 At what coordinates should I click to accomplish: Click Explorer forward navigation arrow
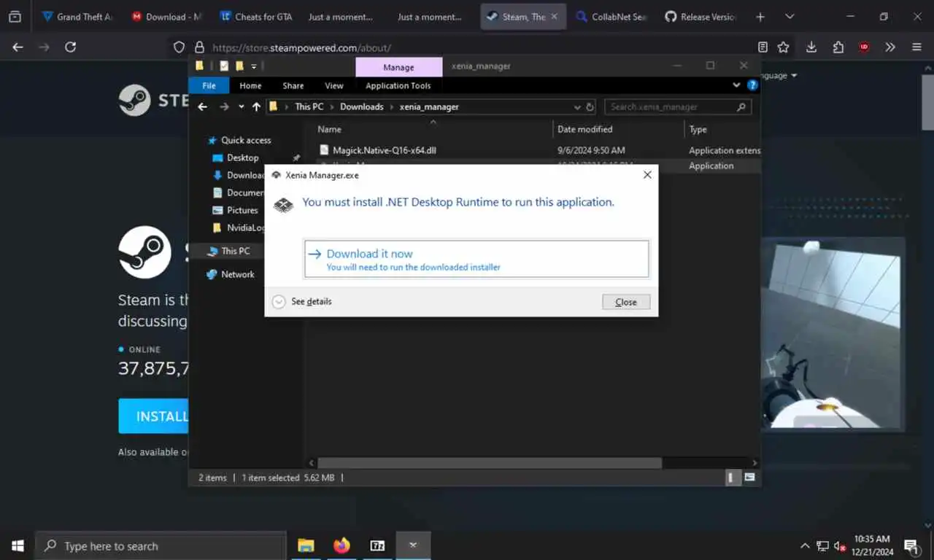point(224,106)
